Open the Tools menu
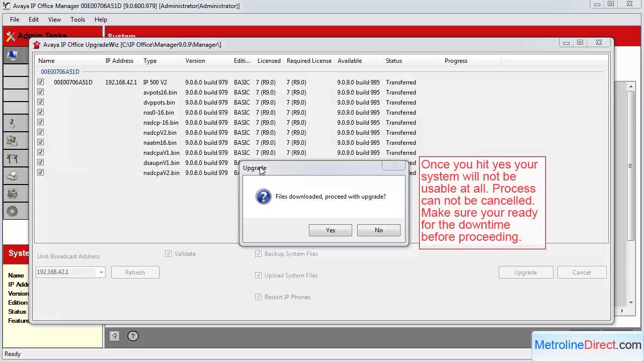 pos(77,20)
